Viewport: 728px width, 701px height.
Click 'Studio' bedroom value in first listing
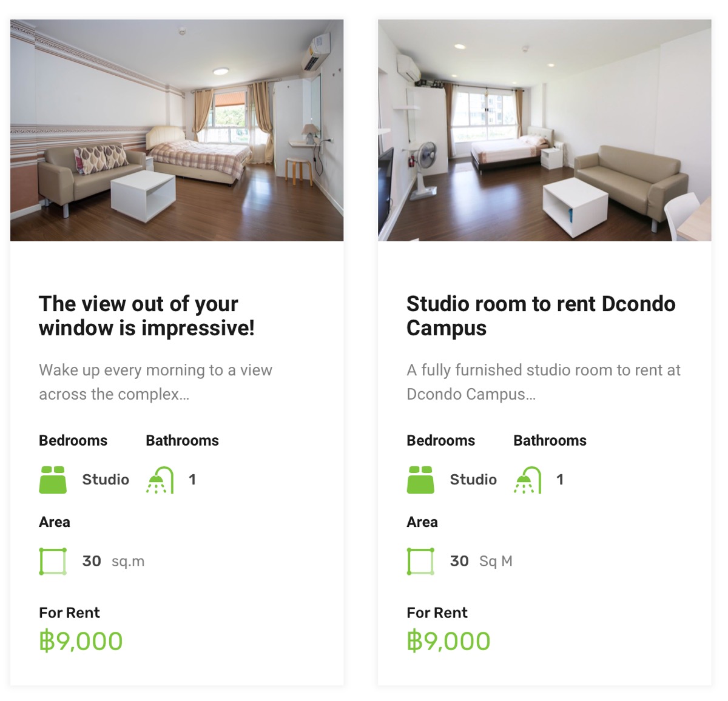click(x=106, y=480)
